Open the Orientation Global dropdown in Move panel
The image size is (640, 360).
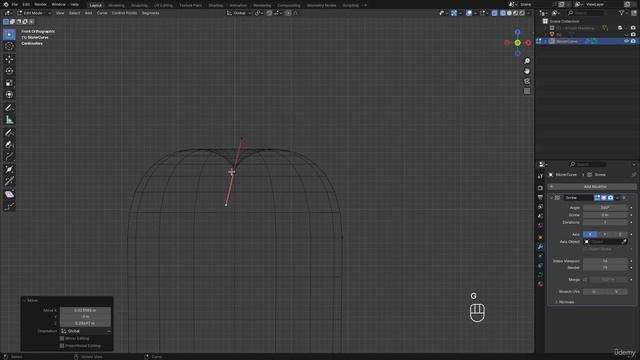point(85,331)
